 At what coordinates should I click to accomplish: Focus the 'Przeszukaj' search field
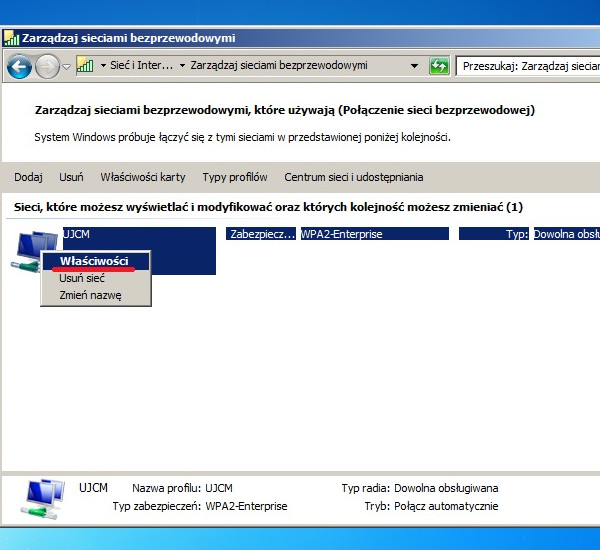pos(528,66)
